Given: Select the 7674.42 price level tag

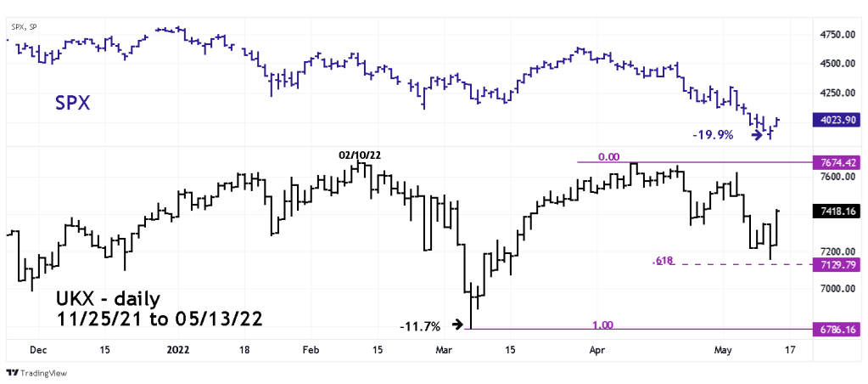Looking at the screenshot, I should pos(837,161).
